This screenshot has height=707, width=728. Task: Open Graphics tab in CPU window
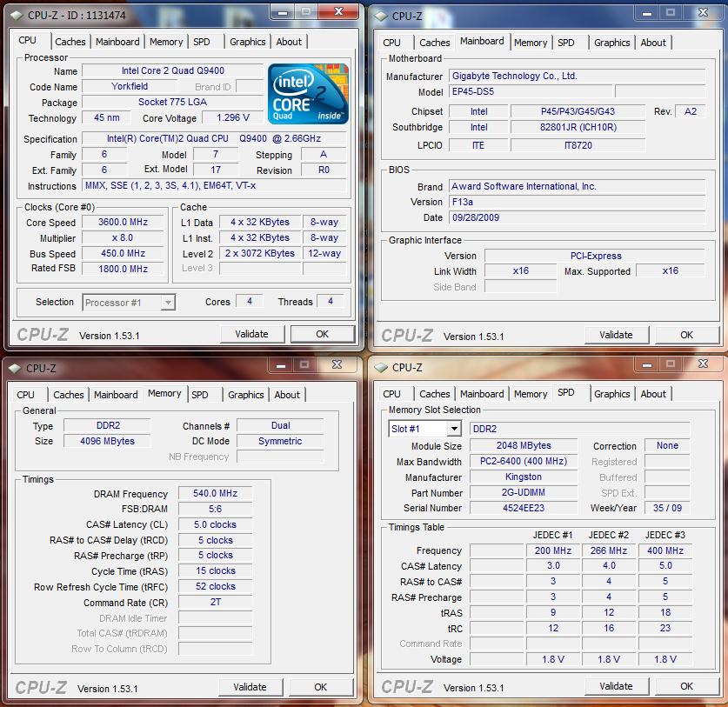[x=248, y=42]
